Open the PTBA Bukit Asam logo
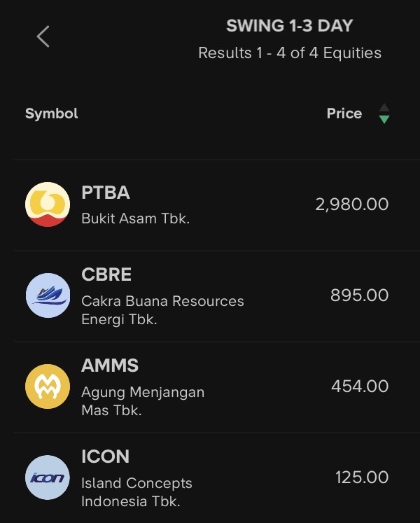Screen dimensions: 420x523 [48, 204]
